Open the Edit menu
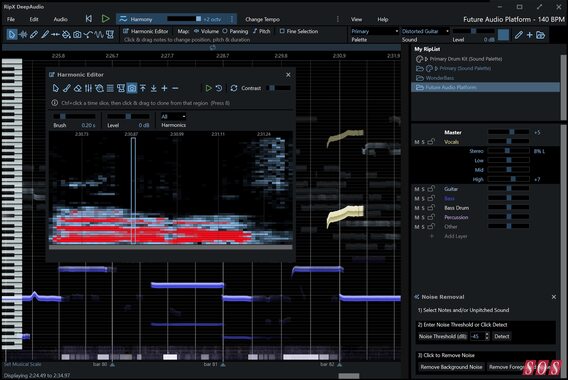Screen dimensions: 568x380 tap(34, 19)
